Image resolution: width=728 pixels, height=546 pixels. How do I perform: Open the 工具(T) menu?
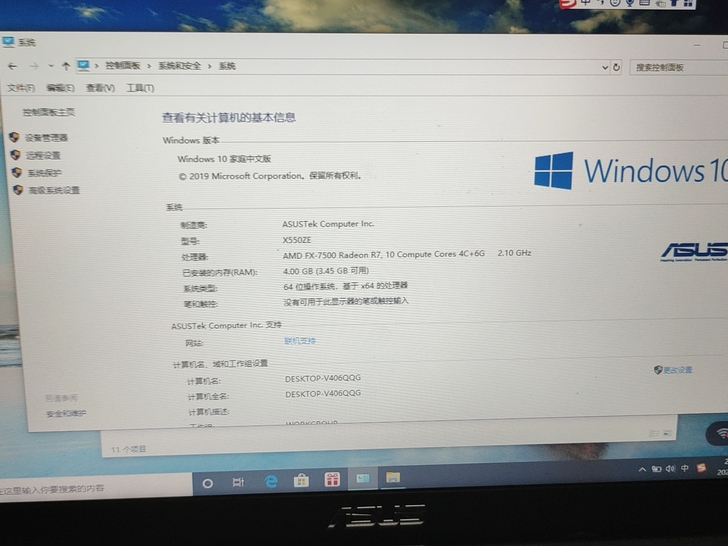point(140,88)
